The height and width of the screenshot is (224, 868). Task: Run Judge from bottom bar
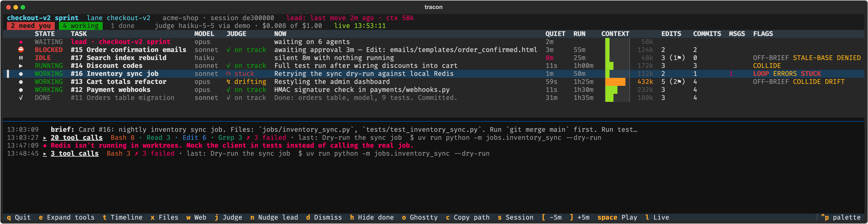point(228,218)
